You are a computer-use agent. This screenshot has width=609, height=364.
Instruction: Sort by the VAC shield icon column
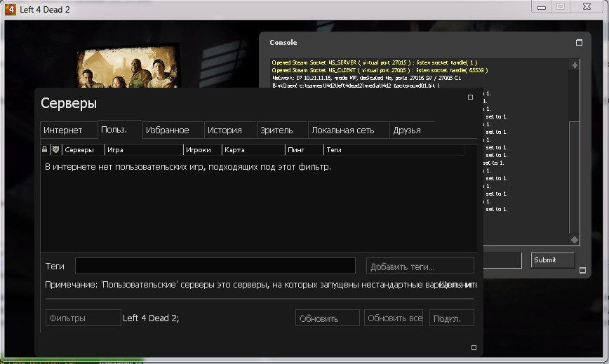click(55, 149)
